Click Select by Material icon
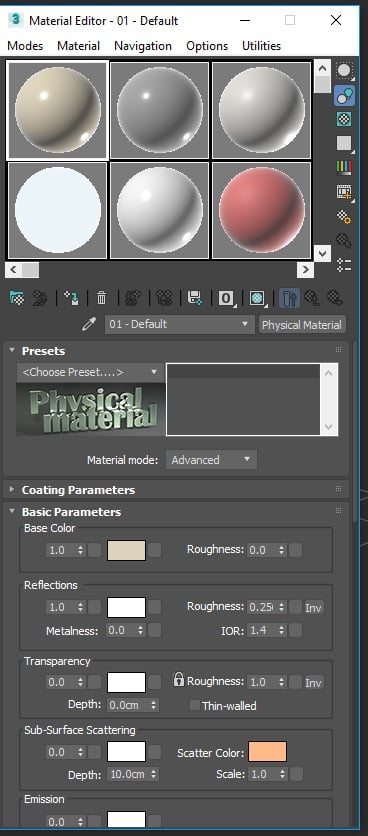 (345, 240)
